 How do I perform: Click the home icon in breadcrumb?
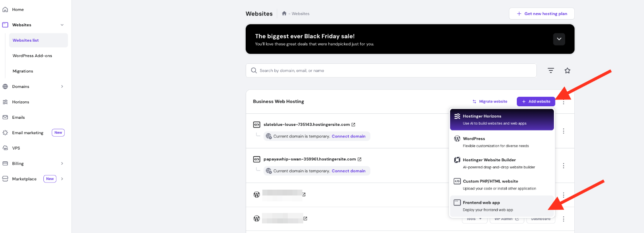point(284,14)
